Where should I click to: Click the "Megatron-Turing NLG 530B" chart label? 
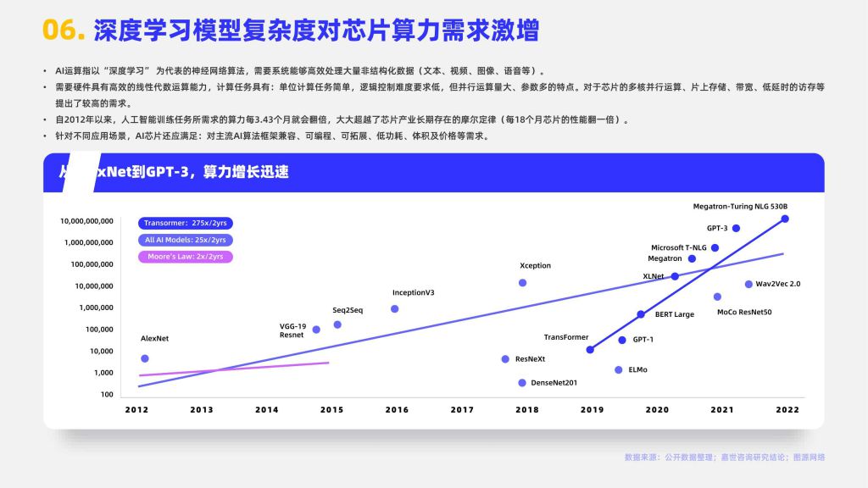(740, 207)
